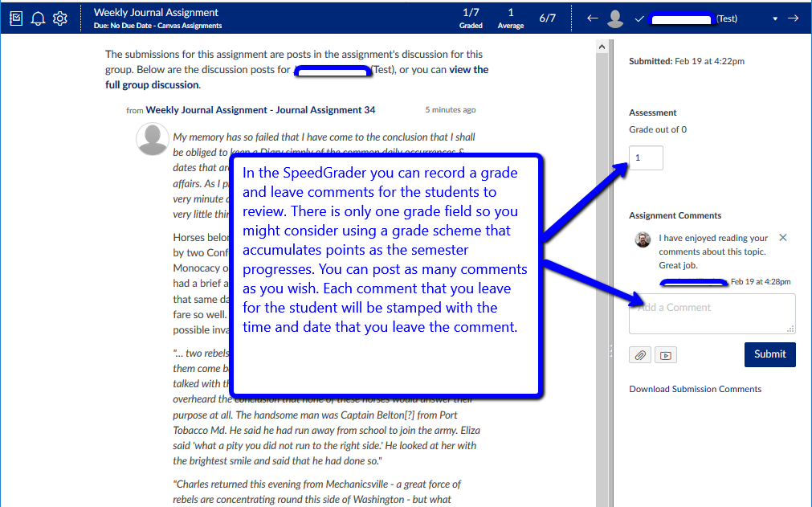This screenshot has height=507, width=812.
Task: Click scrollbar up arrow of submission
Action: tap(602, 47)
